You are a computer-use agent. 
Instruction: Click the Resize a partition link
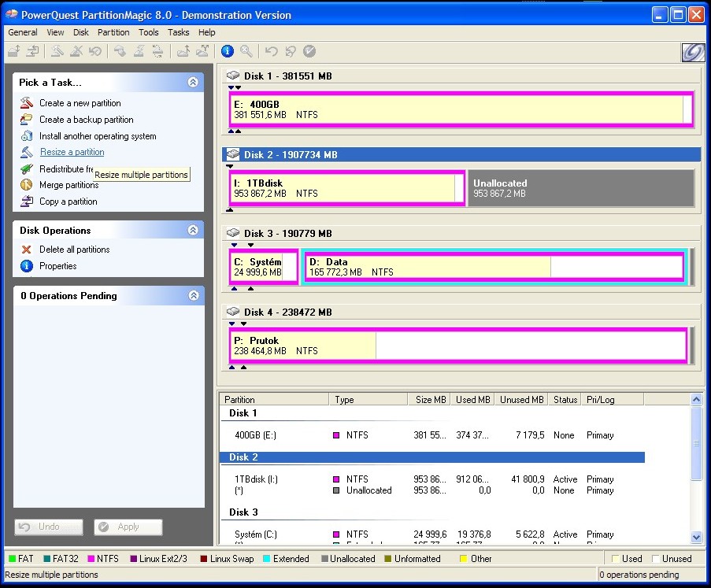click(x=72, y=152)
